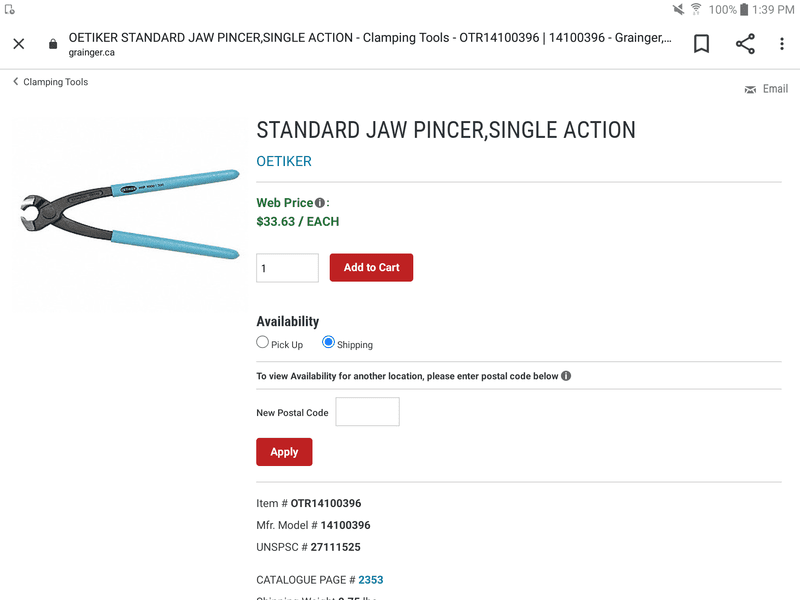Viewport: 800px width, 600px height.
Task: Select the Pick Up radio option
Action: (262, 342)
